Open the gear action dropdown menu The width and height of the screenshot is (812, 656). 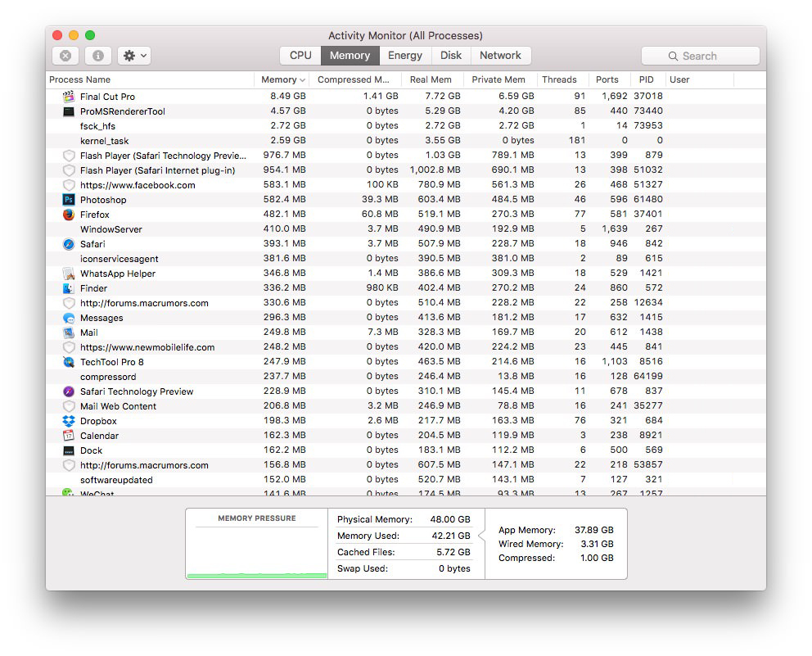134,56
